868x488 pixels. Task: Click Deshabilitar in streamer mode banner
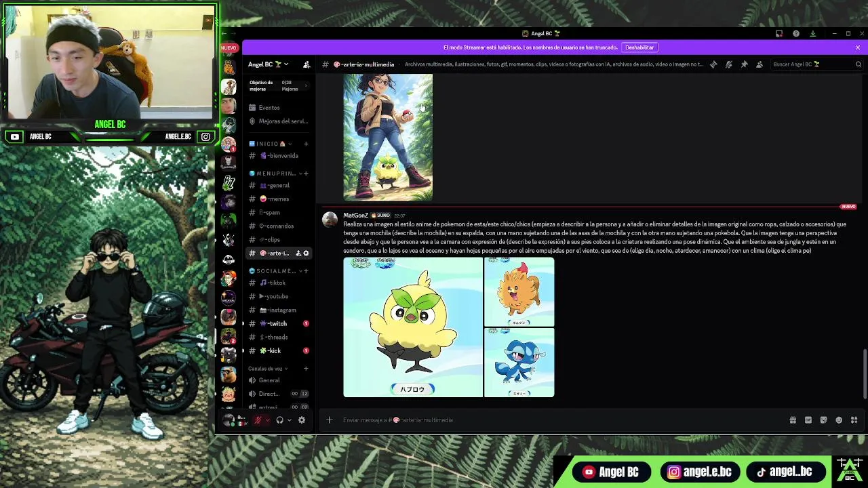(639, 47)
